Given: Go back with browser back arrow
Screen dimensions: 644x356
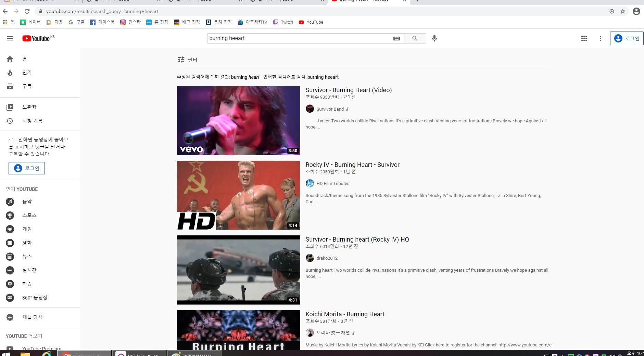Looking at the screenshot, I should [x=5, y=11].
